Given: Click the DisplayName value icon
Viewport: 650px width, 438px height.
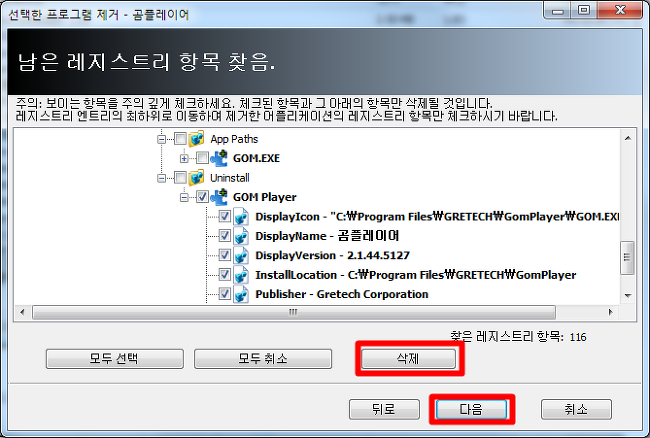Looking at the screenshot, I should click(241, 236).
